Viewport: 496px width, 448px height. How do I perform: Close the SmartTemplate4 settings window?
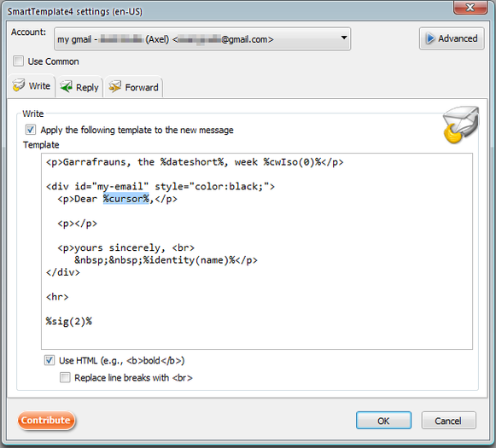point(470,7)
